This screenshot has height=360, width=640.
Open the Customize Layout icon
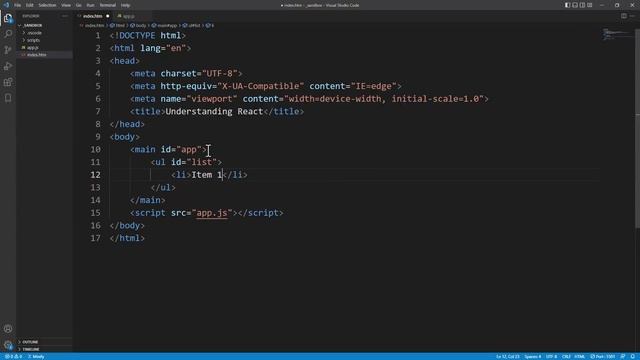(x=589, y=5)
